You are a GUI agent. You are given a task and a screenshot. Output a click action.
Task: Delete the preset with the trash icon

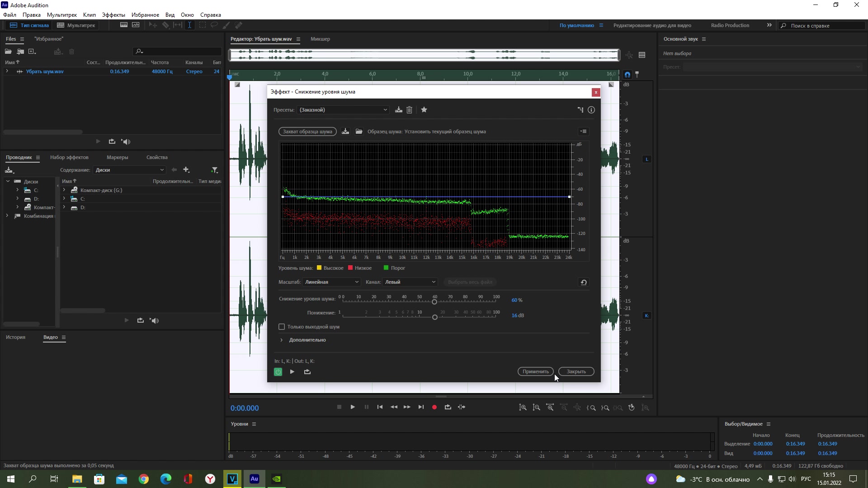pyautogui.click(x=410, y=110)
